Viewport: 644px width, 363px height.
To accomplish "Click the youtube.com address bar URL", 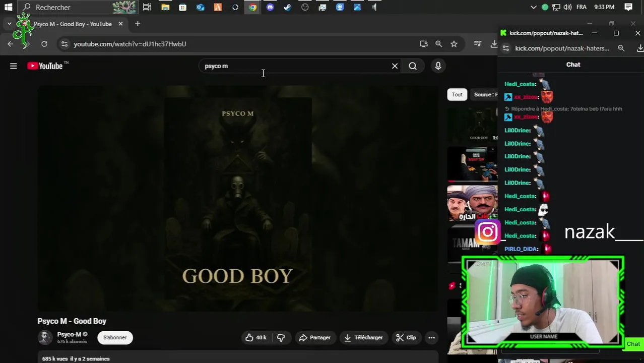I will (x=130, y=44).
